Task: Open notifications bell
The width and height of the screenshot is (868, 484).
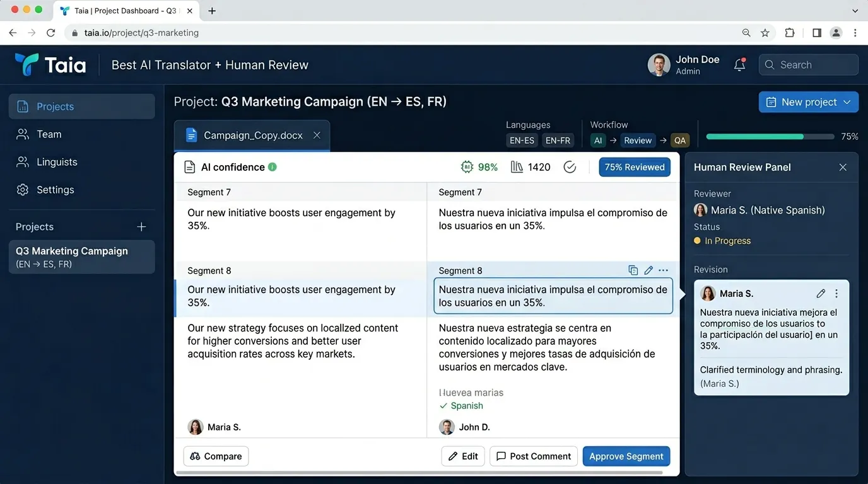Action: (x=740, y=64)
